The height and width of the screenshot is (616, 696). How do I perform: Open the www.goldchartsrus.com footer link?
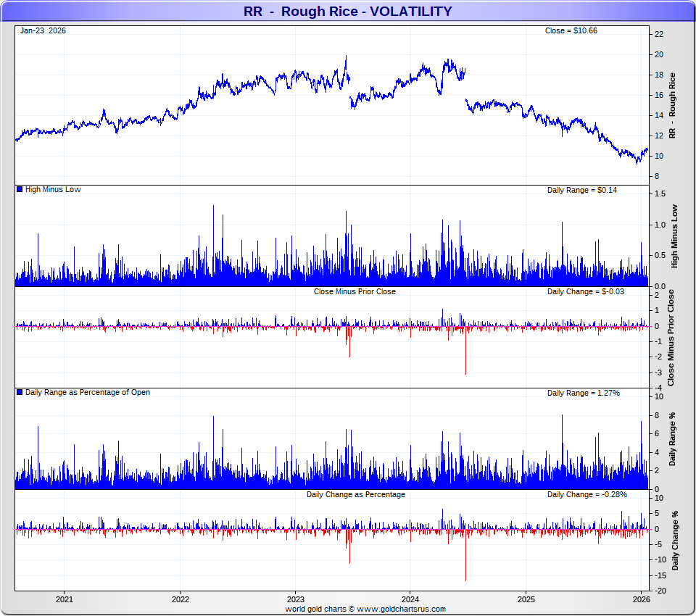tap(401, 609)
